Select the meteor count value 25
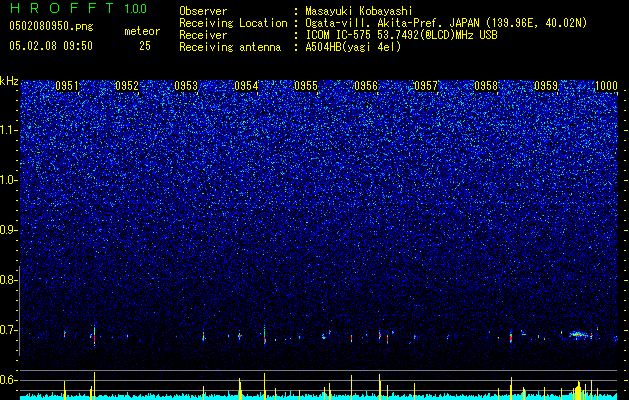This screenshot has height=400, width=629. coord(145,46)
